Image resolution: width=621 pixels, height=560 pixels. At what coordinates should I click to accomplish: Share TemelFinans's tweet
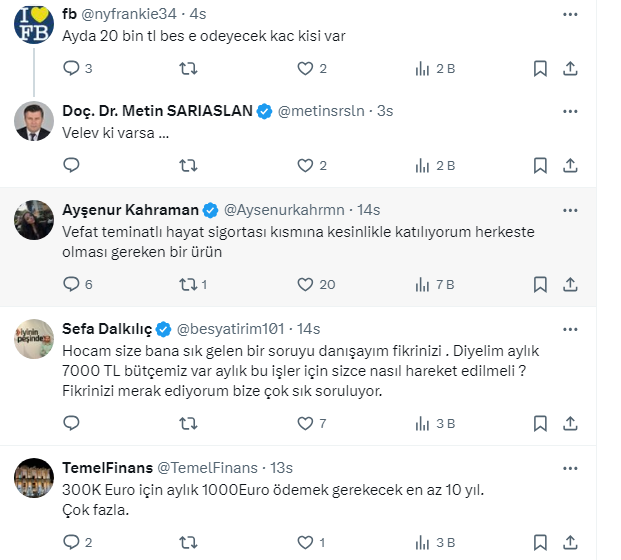[x=570, y=542]
